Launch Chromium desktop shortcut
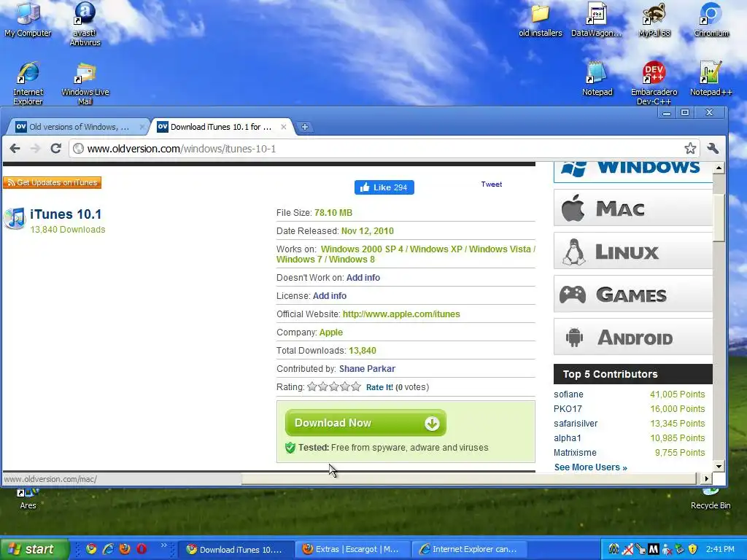This screenshot has width=747, height=560. pos(711,20)
